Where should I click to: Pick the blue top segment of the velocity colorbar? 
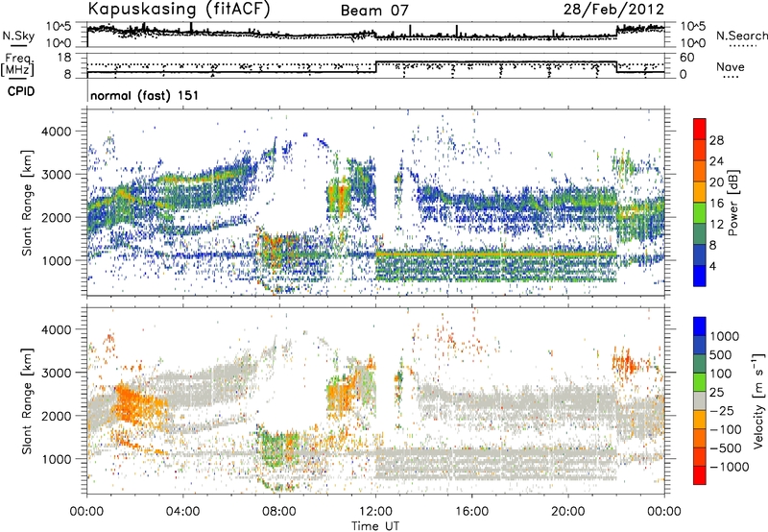click(700, 326)
